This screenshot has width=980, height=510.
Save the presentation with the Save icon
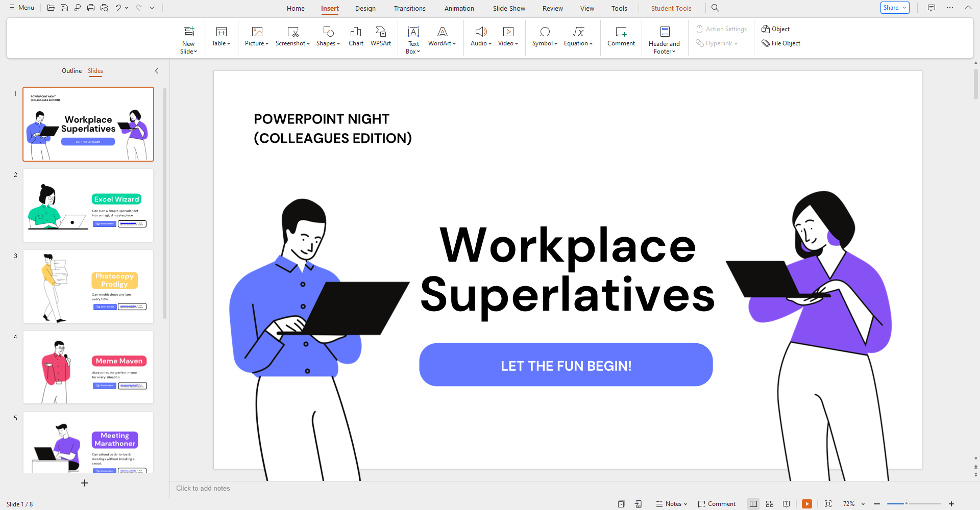point(64,8)
